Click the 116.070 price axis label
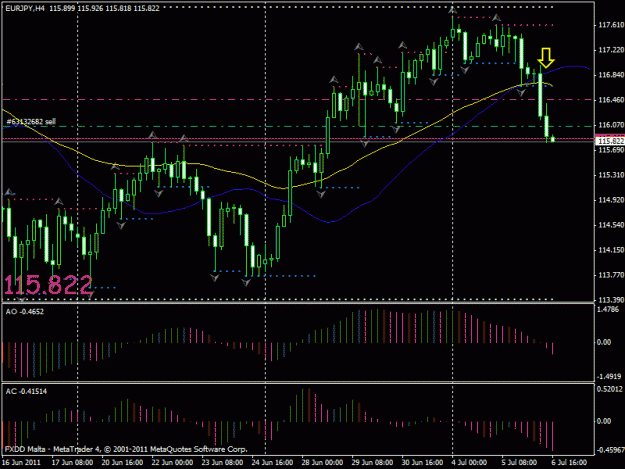This screenshot has height=469, width=625. [611, 125]
